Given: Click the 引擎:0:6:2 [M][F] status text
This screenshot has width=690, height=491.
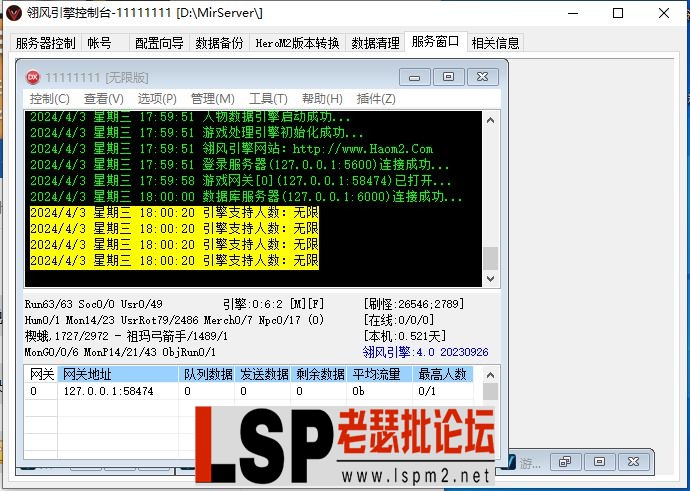Looking at the screenshot, I should 273,304.
